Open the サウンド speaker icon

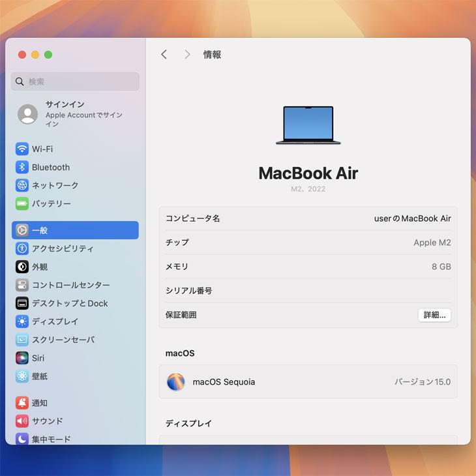[x=22, y=421]
